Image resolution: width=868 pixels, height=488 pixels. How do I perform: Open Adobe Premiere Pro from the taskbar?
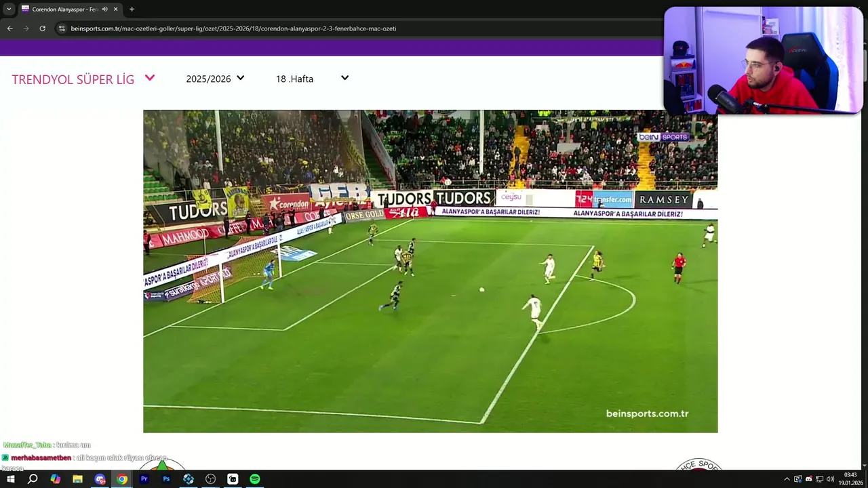click(x=144, y=479)
